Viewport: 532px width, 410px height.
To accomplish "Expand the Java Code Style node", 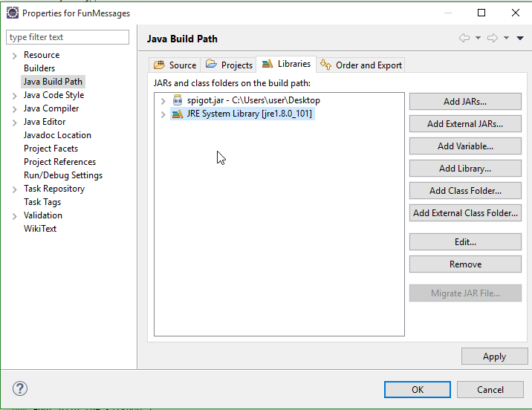I will 15,96.
